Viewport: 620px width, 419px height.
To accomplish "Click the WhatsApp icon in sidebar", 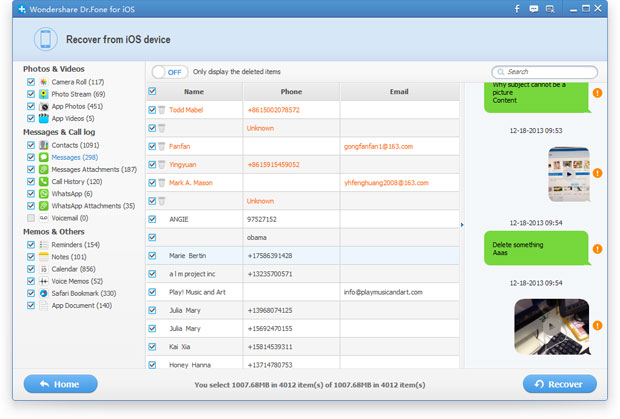I will [43, 194].
